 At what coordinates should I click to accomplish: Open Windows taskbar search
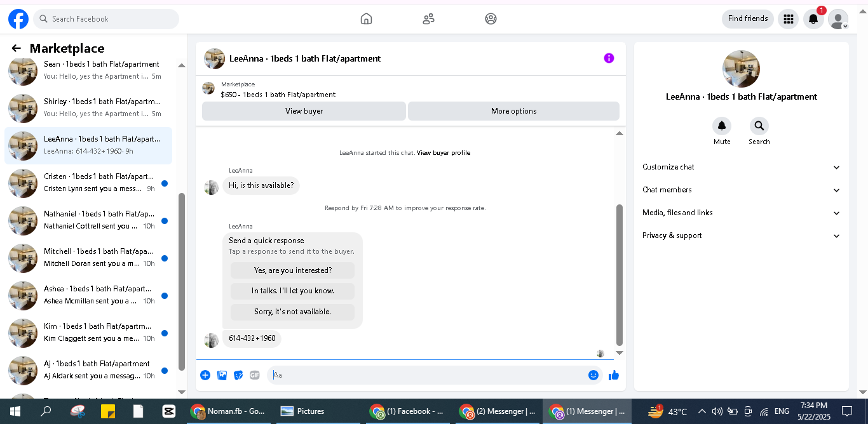coord(46,411)
